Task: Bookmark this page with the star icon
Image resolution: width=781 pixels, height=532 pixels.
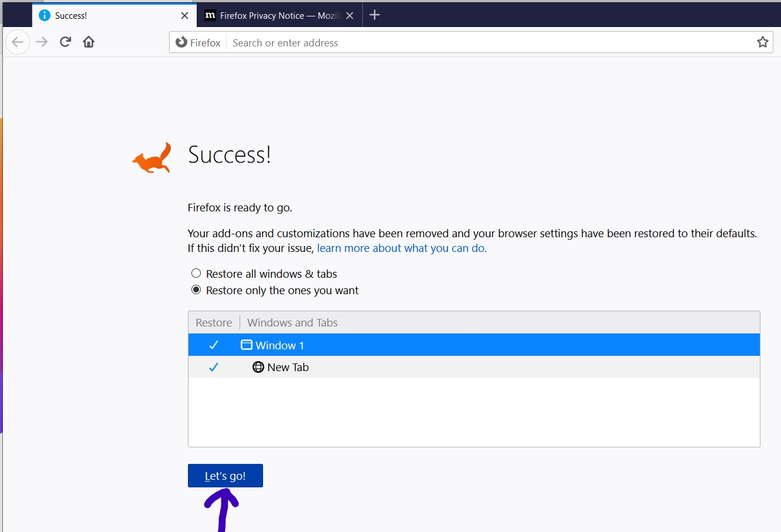Action: click(x=762, y=42)
